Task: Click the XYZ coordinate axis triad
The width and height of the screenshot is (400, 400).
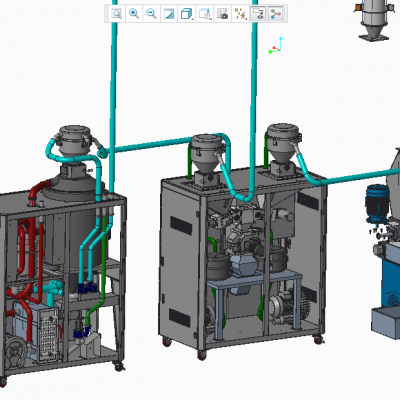Action: (275, 46)
